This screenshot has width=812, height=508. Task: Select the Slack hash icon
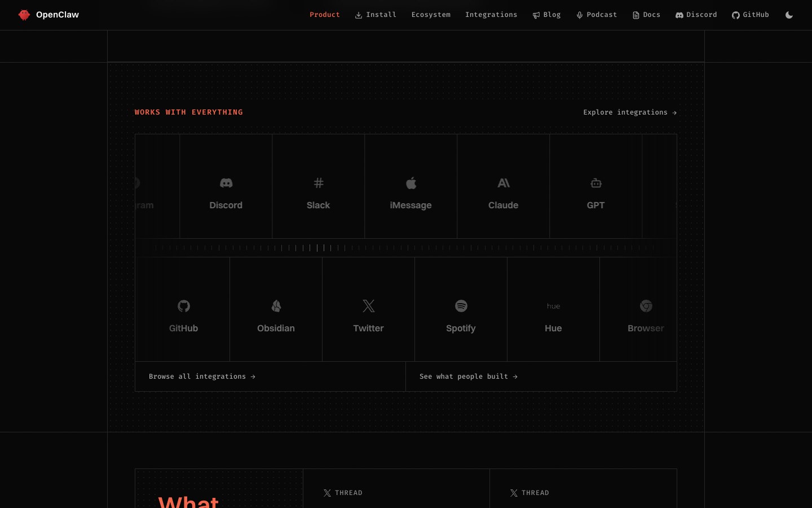click(x=319, y=183)
